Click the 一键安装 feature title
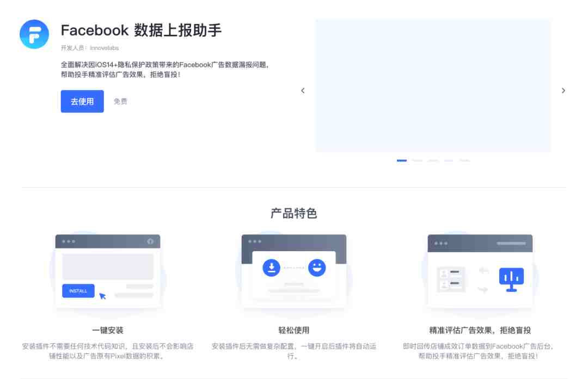 point(108,330)
